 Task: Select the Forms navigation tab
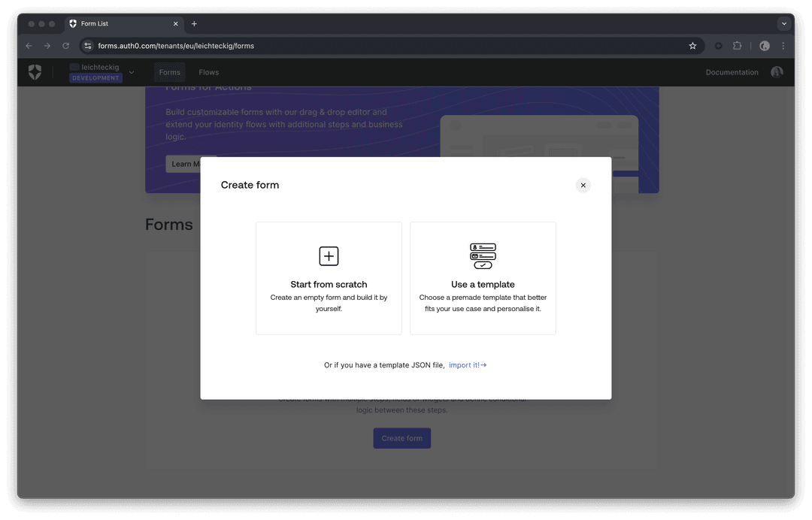pos(169,72)
